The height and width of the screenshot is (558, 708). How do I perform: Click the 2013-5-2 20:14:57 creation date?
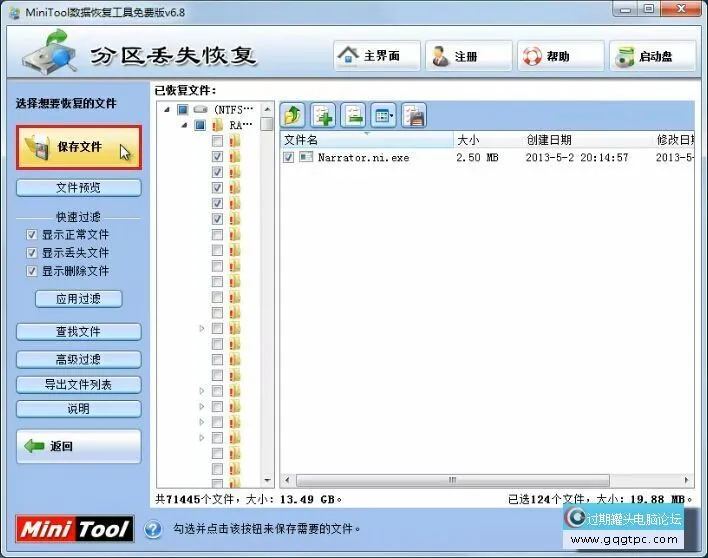click(x=577, y=158)
